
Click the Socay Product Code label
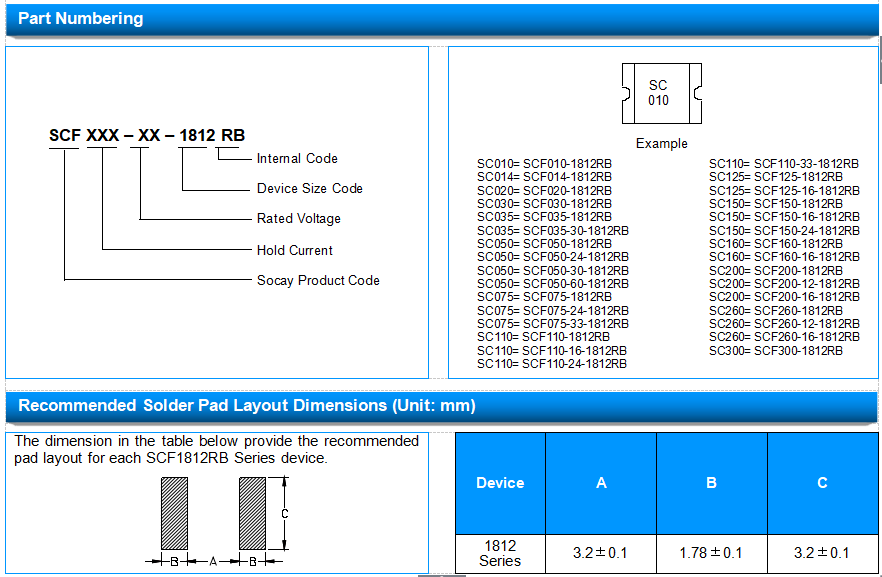click(x=318, y=280)
